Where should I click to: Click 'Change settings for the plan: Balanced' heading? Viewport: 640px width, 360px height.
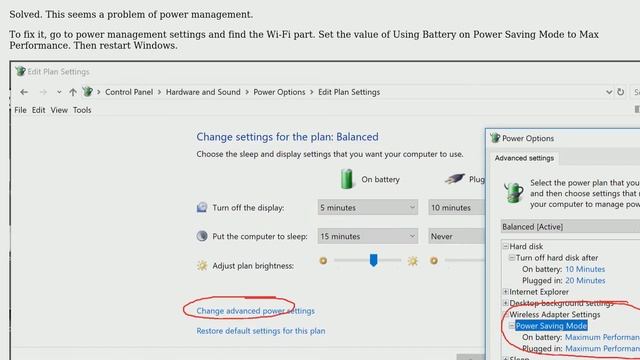point(287,137)
